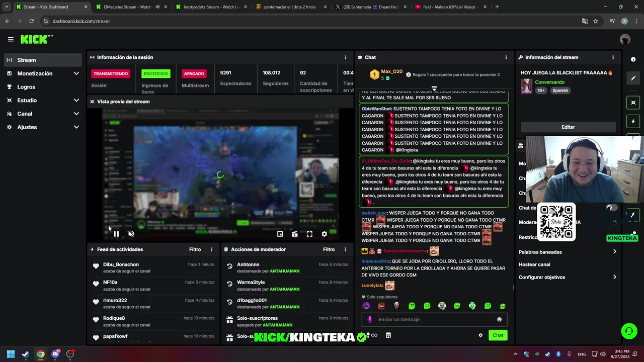The width and height of the screenshot is (644, 362).
Task: Open Acciones de moderador options menu
Action: 345,249
